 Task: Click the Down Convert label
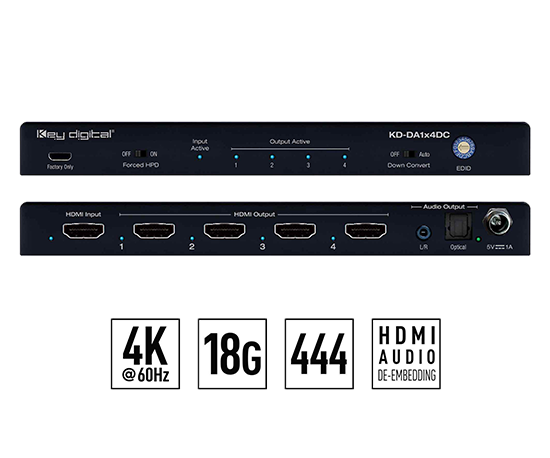click(x=409, y=165)
